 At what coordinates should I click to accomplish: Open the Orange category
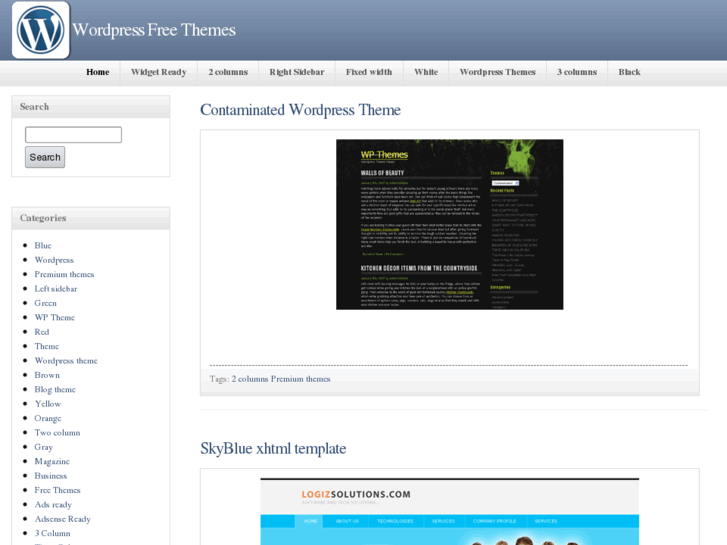[x=48, y=418]
